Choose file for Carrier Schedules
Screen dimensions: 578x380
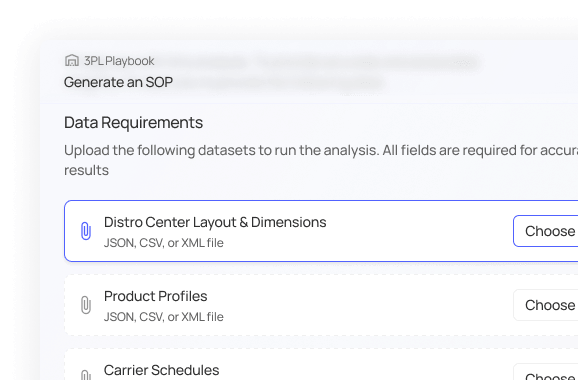pos(546,372)
